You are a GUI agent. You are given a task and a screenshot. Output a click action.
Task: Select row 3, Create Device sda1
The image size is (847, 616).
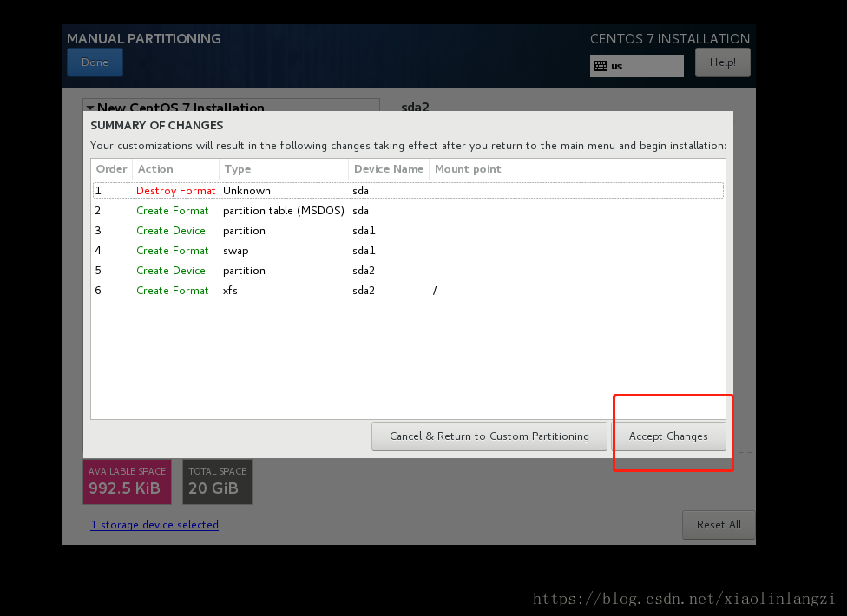408,231
